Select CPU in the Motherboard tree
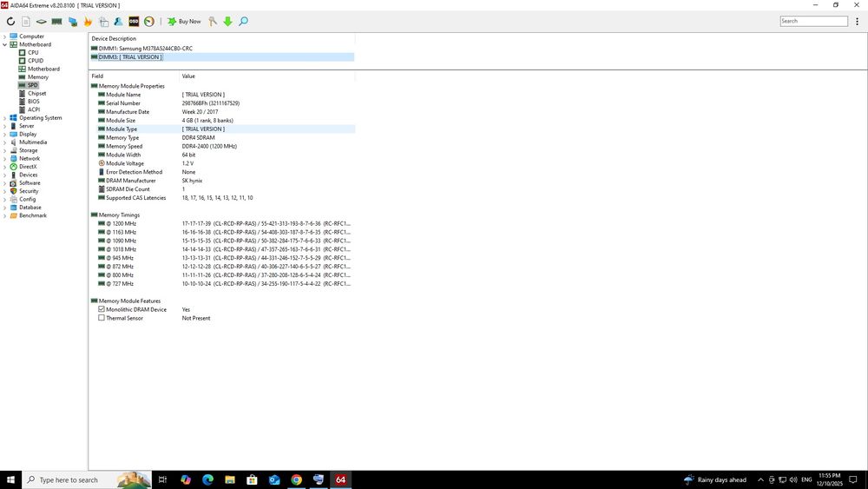The height and width of the screenshot is (489, 868). tap(33, 53)
